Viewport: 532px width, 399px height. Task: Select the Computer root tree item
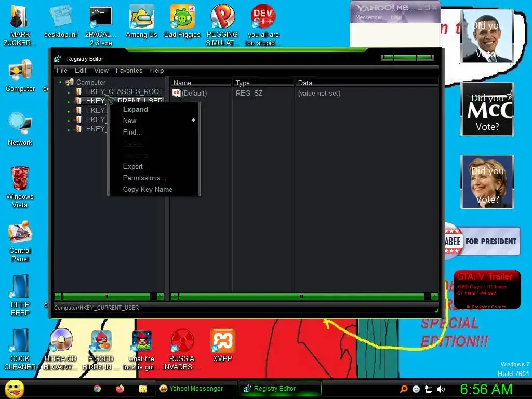(90, 82)
